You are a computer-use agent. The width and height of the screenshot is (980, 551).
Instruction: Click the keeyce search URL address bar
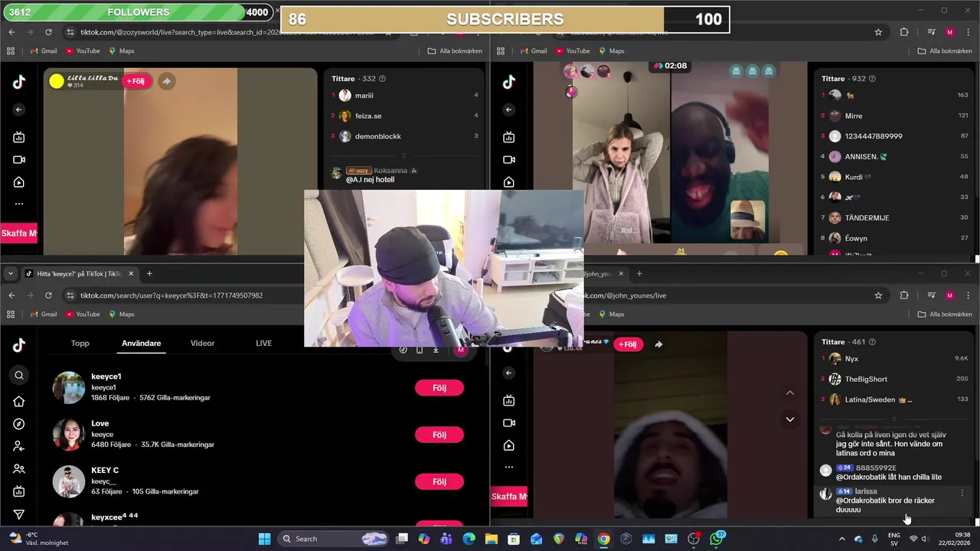coord(171,295)
